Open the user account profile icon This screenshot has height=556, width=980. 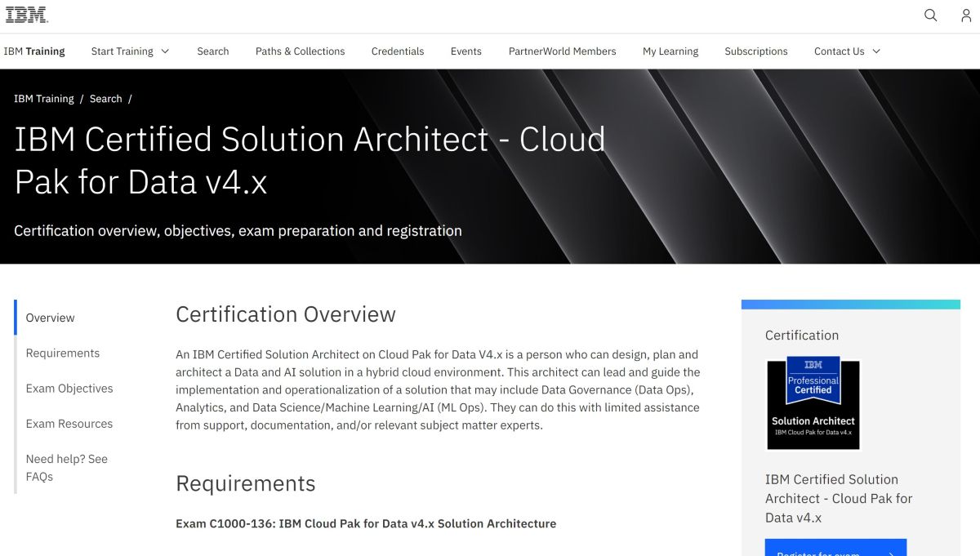point(966,15)
